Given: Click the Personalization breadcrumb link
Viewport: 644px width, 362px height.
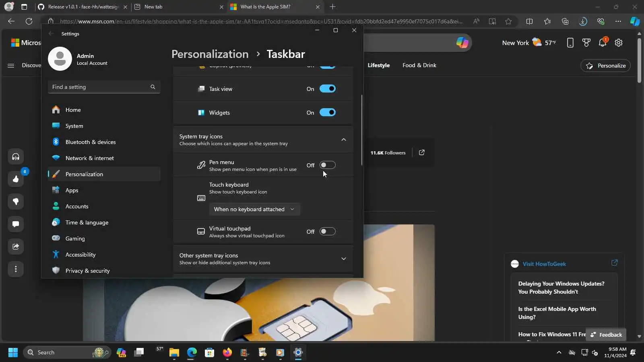Looking at the screenshot, I should coord(210,54).
